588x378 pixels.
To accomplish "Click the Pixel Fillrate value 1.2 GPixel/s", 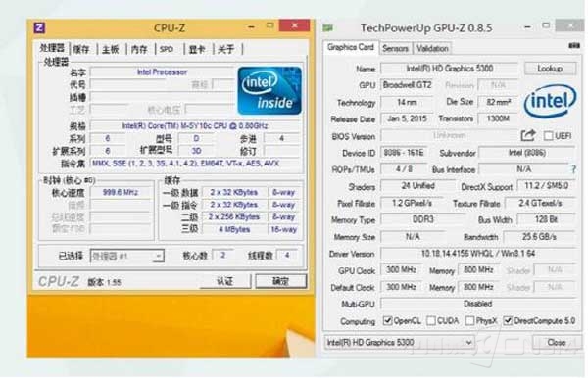I will pos(413,203).
